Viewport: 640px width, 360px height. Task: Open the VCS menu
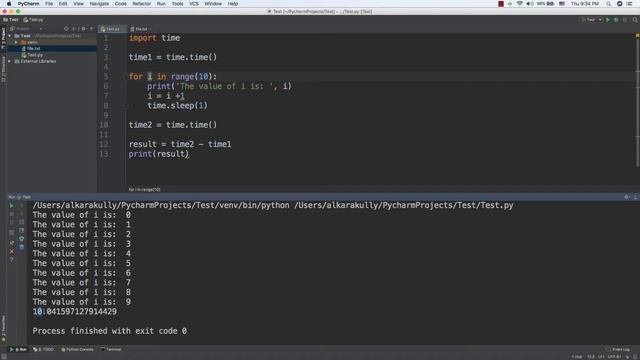click(194, 4)
